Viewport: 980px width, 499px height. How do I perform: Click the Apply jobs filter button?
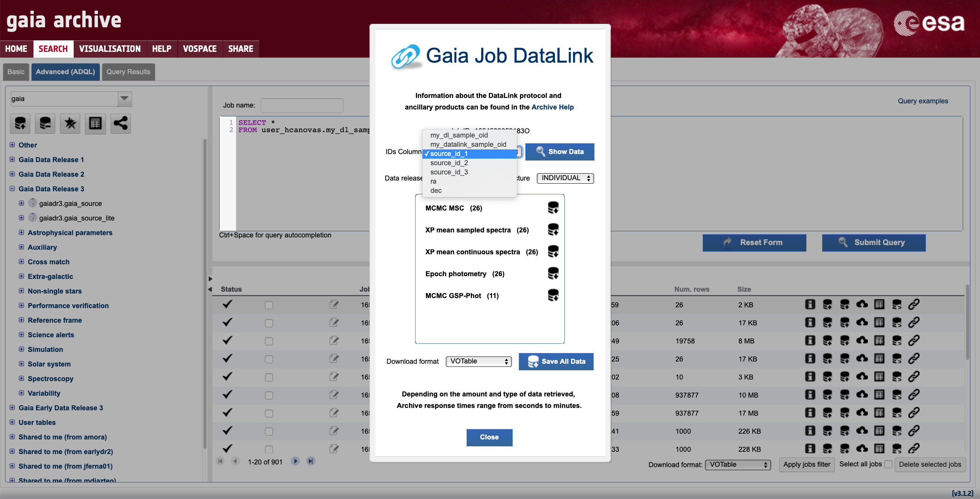pos(807,464)
